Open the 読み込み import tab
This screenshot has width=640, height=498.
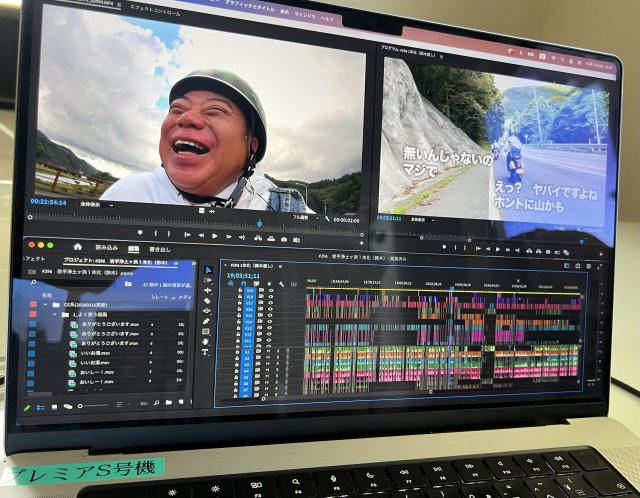click(107, 248)
